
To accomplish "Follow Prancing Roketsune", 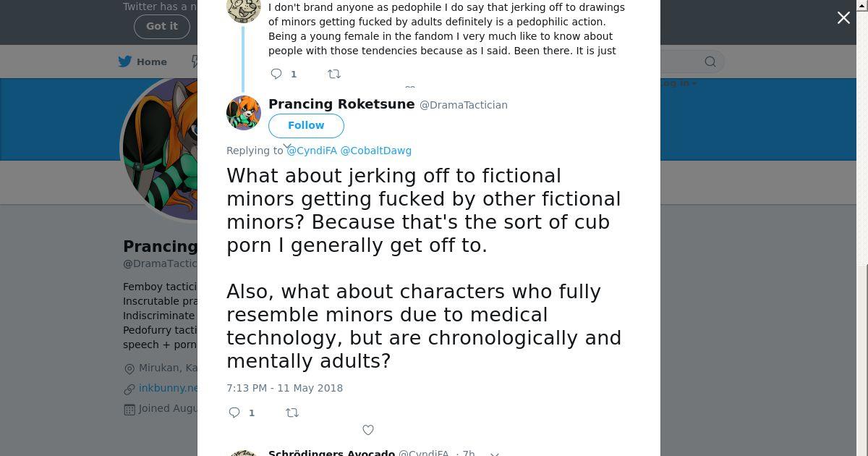I will [306, 125].
